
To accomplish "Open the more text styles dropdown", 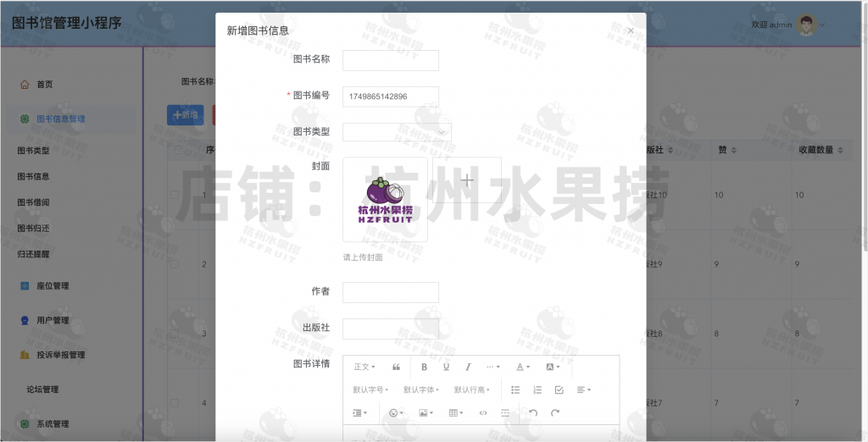I will [x=492, y=367].
